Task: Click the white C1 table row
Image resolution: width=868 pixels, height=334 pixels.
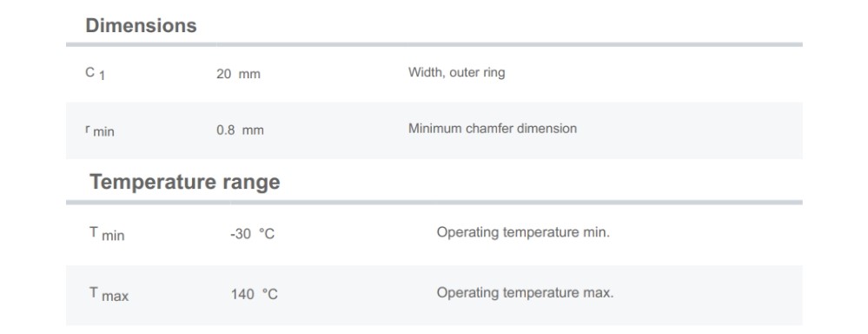Action: (434, 75)
